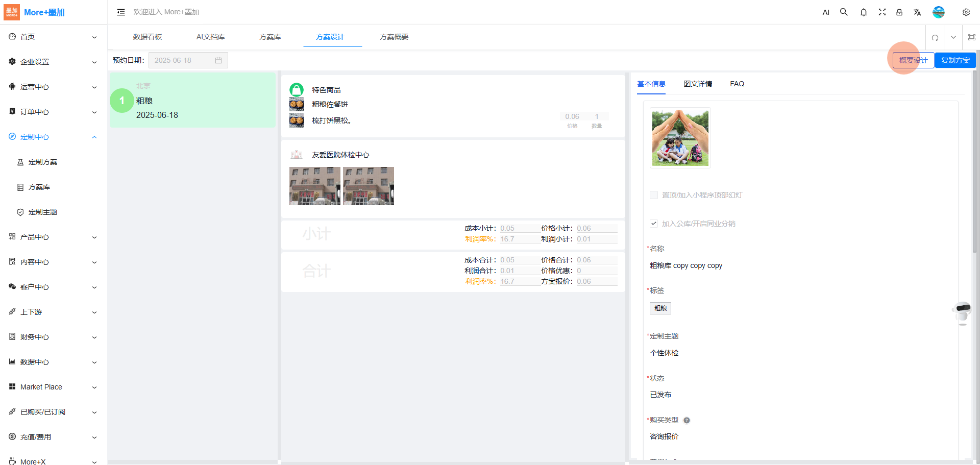This screenshot has width=980, height=465.
Task: Collapse sidebar with the menu fold icon
Action: tap(121, 12)
